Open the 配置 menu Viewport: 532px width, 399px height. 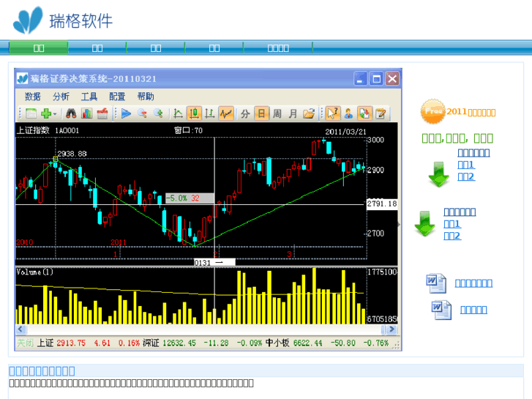click(x=117, y=97)
